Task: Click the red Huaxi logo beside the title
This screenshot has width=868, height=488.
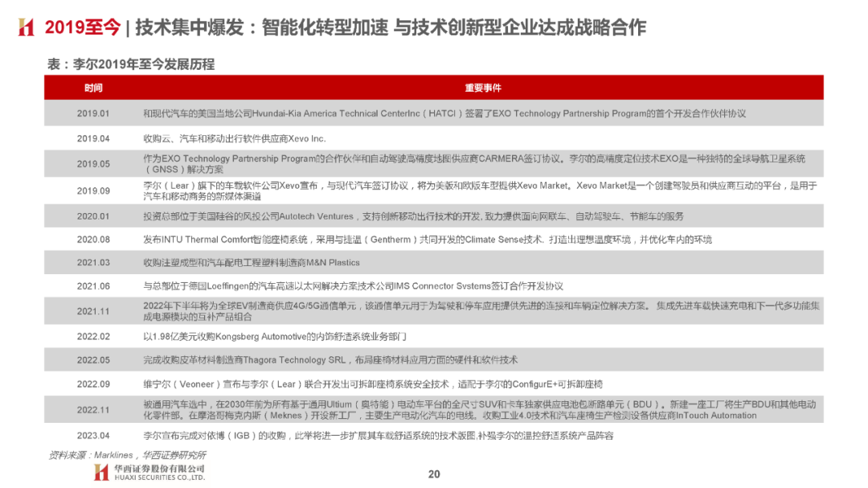Action: [26, 27]
